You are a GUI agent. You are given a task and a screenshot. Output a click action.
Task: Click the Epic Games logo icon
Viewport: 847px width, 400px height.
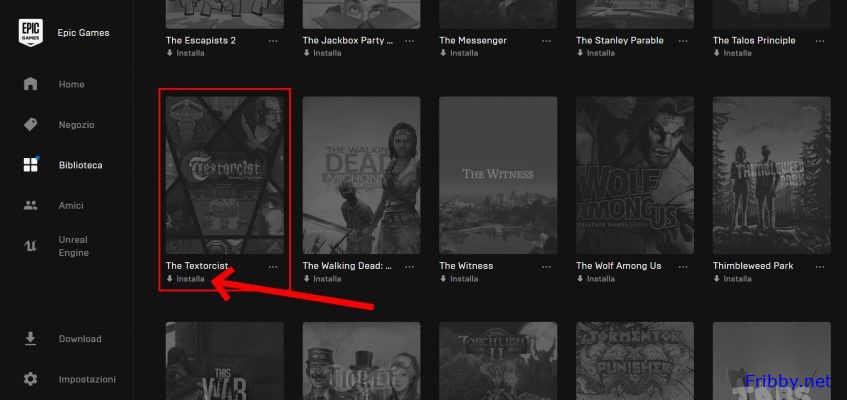point(30,34)
